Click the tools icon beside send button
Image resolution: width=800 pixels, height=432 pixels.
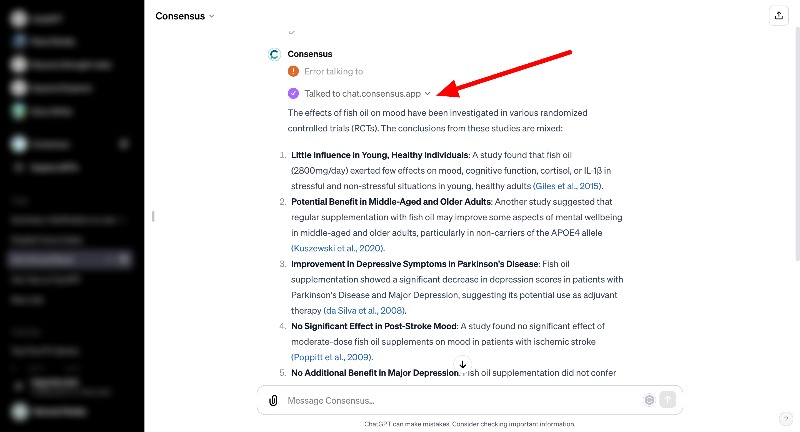click(x=649, y=400)
